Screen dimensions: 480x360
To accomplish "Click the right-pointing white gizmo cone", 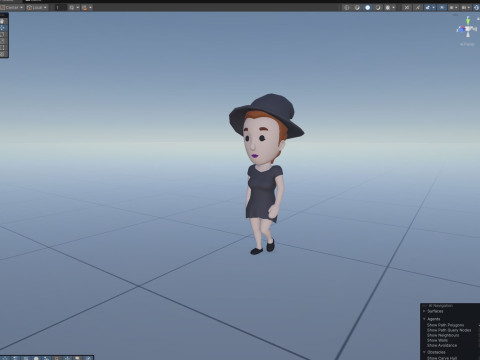I will (x=474, y=29).
